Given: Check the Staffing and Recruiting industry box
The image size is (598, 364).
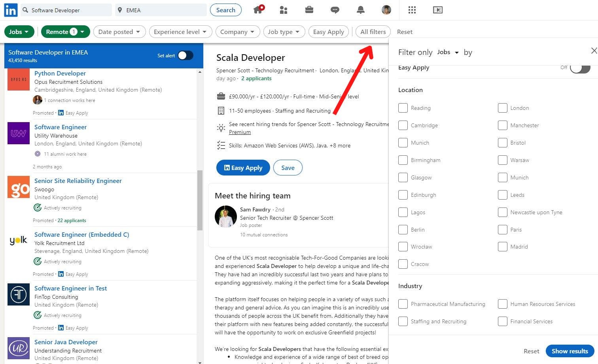Looking at the screenshot, I should (403, 321).
